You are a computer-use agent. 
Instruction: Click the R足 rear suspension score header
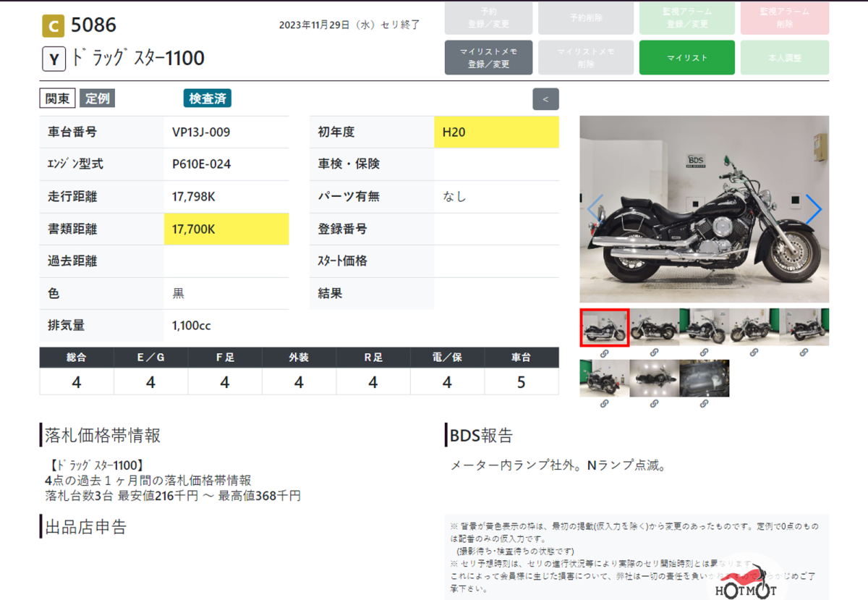(x=373, y=358)
